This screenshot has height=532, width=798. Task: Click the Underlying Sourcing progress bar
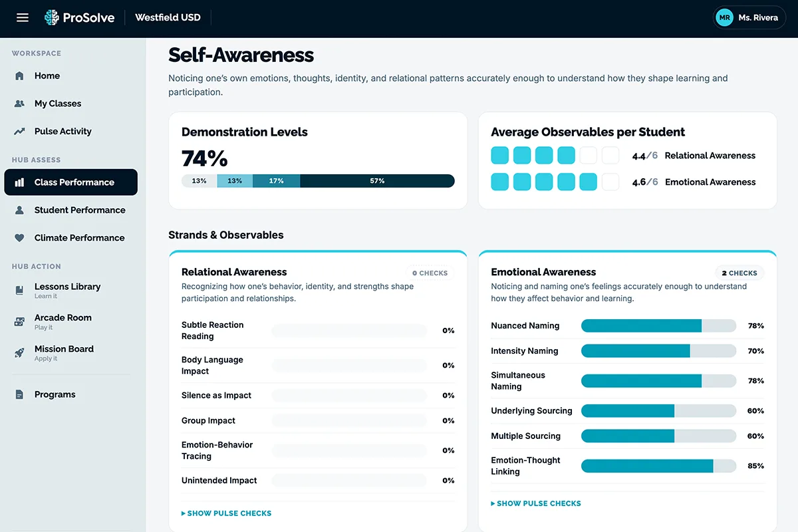click(658, 411)
